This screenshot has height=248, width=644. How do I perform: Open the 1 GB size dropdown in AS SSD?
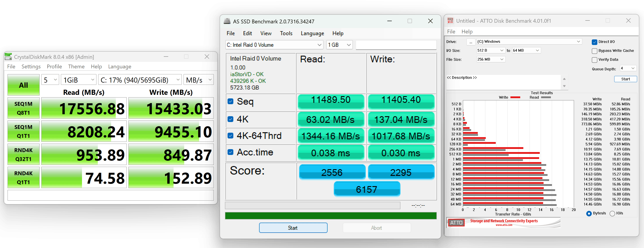pos(340,45)
